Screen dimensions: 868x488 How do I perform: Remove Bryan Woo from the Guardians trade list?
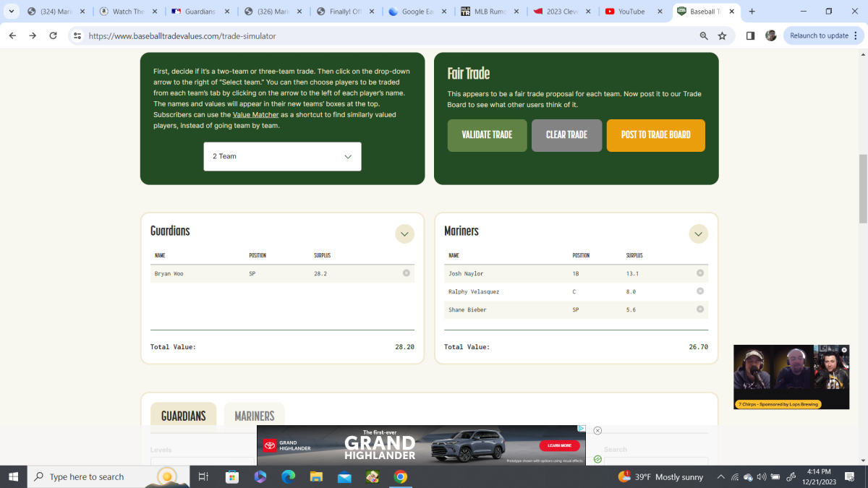coord(406,273)
